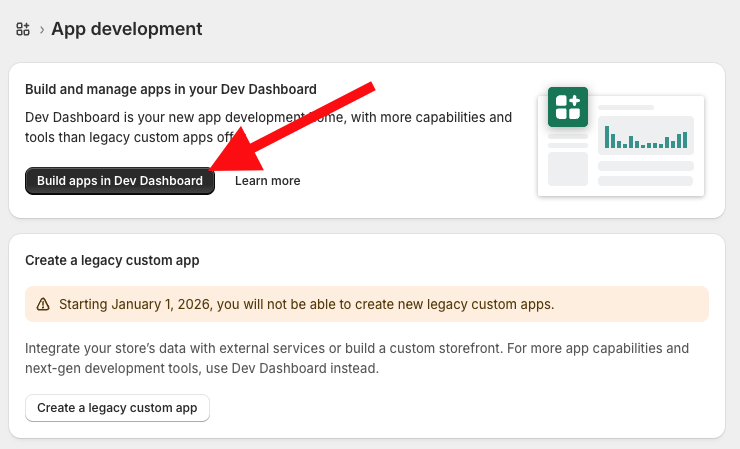Click the Create a legacy custom app heading
Viewport: 740px width, 449px height.
coord(112,260)
